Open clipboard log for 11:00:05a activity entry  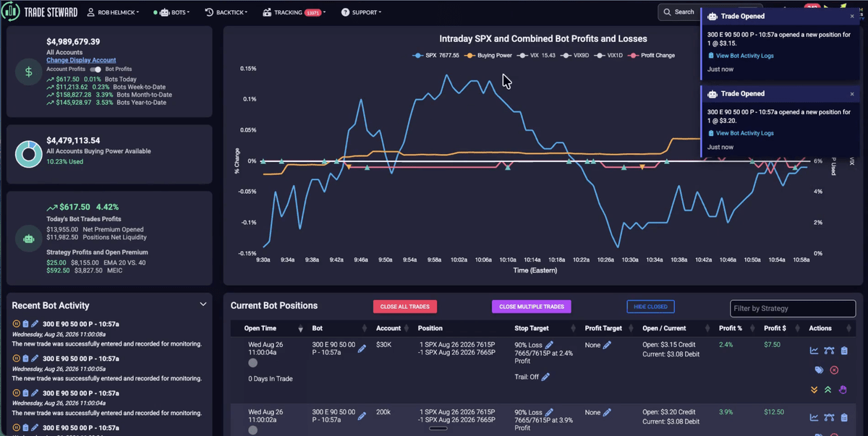point(25,358)
